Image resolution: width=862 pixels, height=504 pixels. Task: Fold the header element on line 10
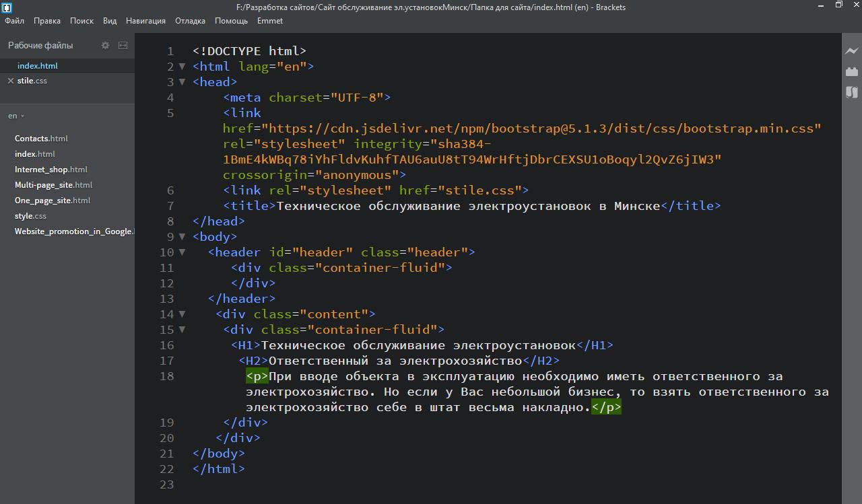point(182,252)
